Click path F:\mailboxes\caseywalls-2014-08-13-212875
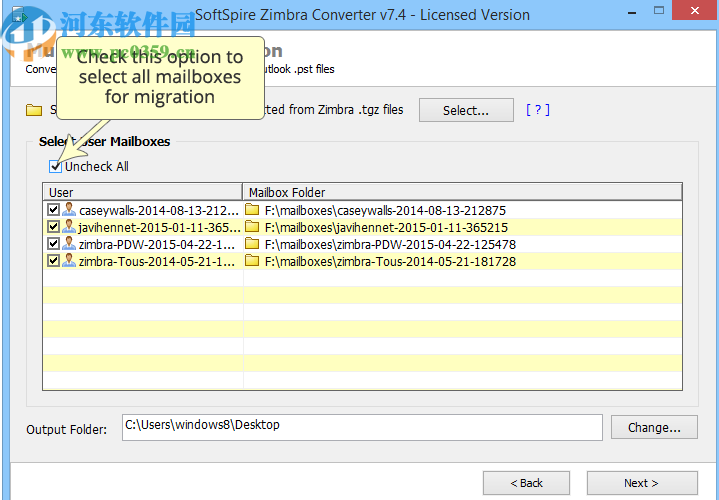 tap(385, 211)
